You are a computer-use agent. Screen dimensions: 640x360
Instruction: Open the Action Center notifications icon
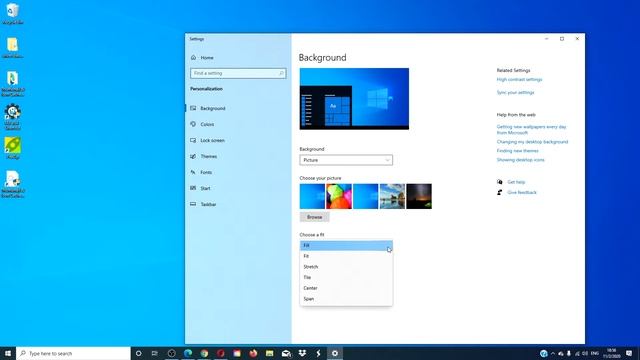point(629,353)
